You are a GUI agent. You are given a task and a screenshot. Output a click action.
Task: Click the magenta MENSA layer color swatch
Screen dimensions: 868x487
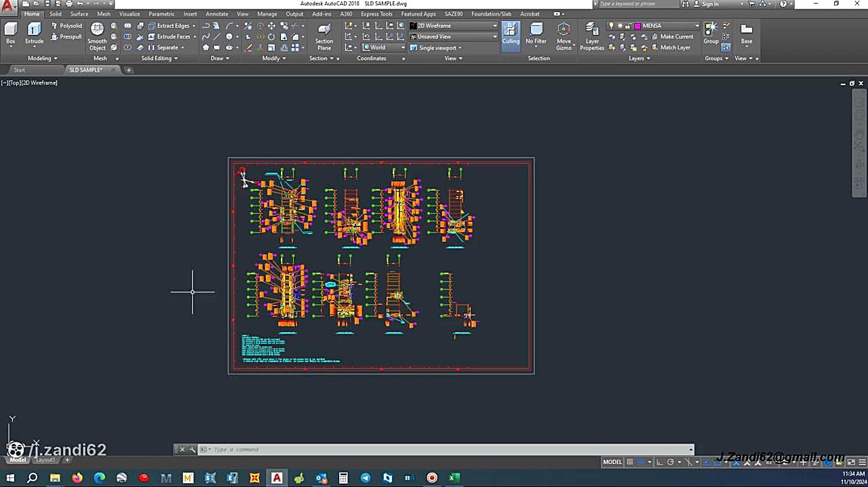coord(638,26)
